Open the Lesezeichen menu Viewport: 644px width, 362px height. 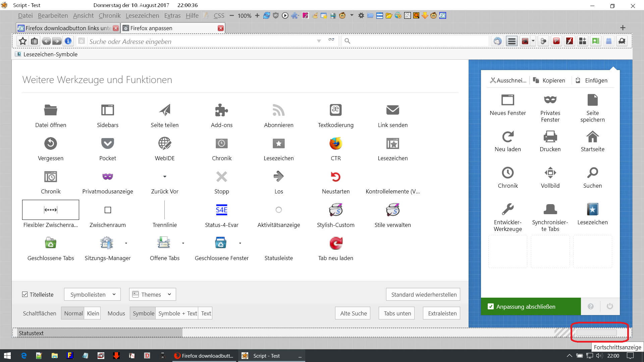tap(142, 16)
